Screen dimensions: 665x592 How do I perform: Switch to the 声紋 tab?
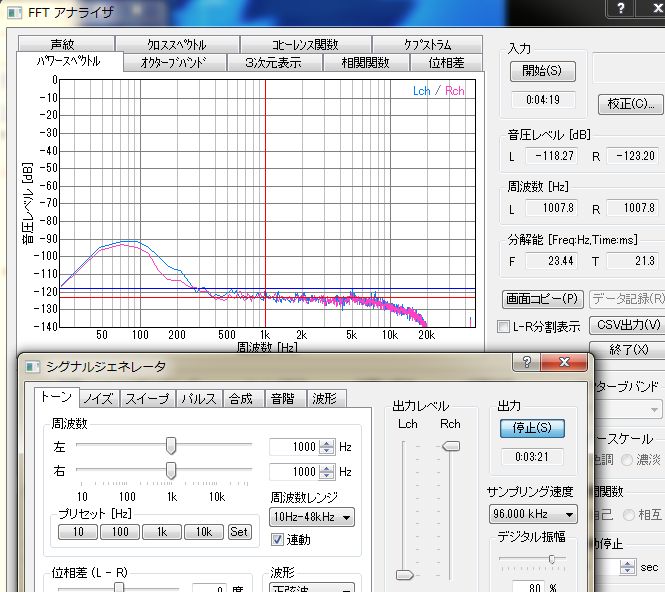pyautogui.click(x=66, y=44)
